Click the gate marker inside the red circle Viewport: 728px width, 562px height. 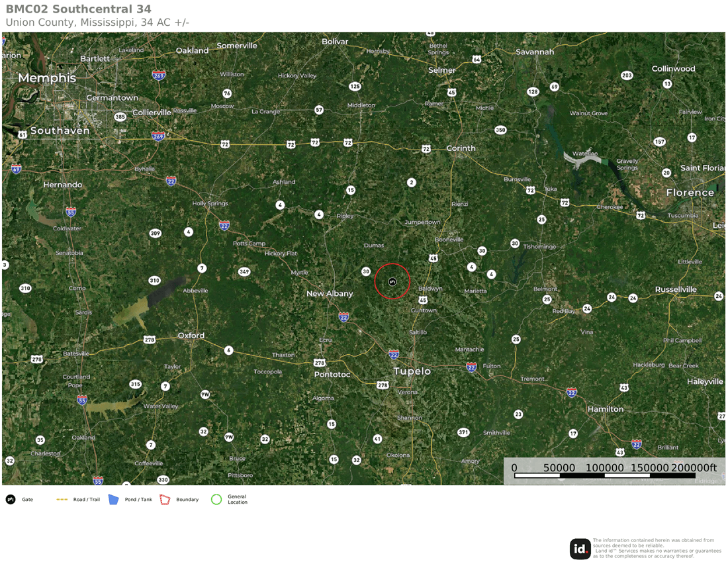[x=392, y=282]
